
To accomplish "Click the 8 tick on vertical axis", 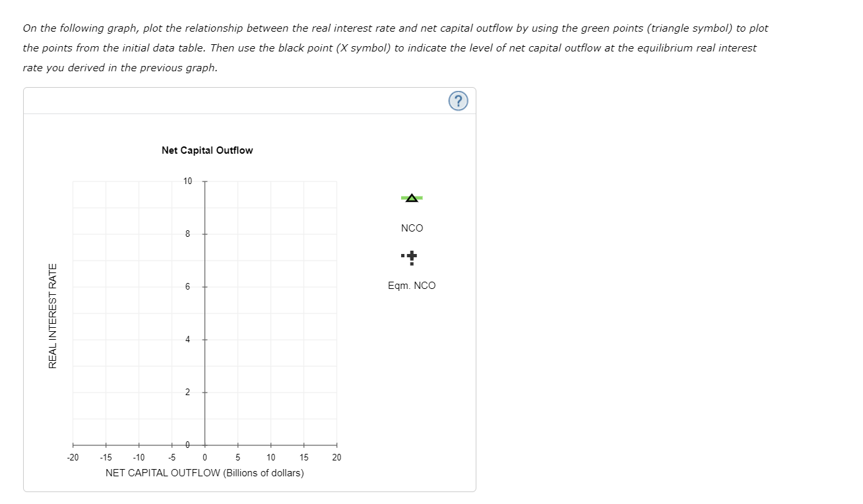I will (x=187, y=234).
